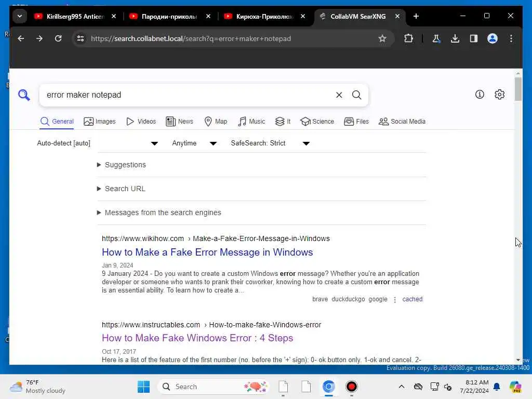Select the Files search category
Viewport: 532px width, 399px height.
pos(356,122)
